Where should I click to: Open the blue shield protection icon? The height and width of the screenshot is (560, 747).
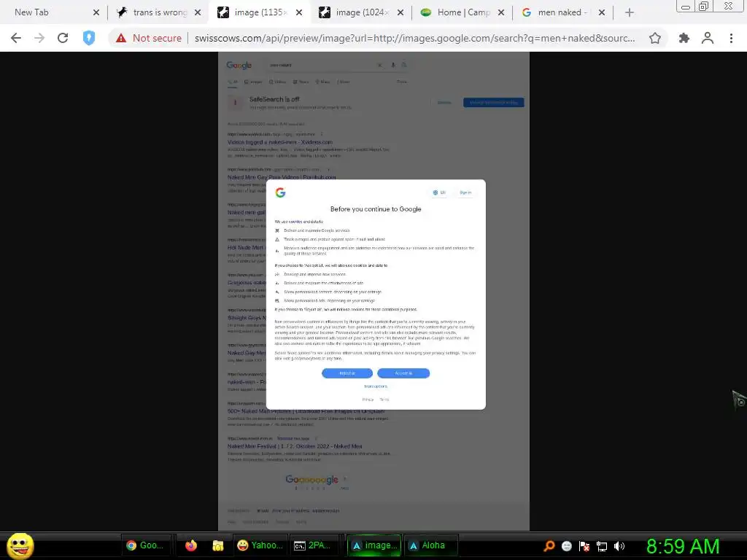[x=89, y=38]
